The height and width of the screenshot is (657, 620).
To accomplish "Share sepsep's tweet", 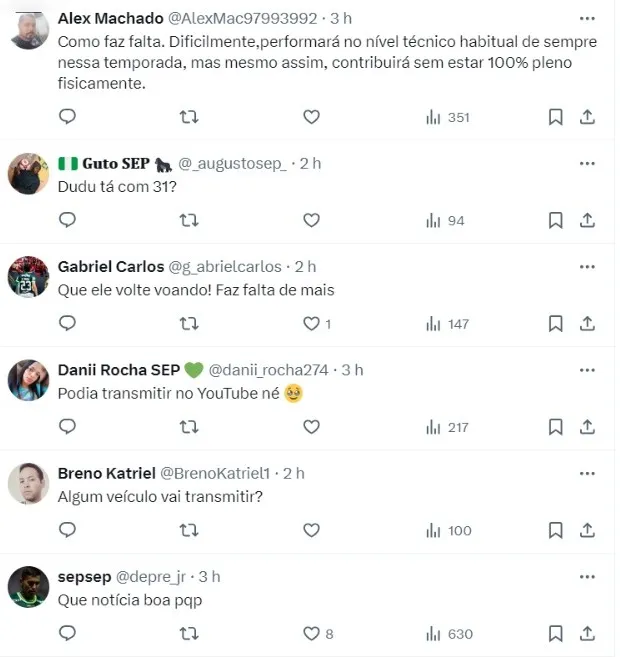I will 588,634.
